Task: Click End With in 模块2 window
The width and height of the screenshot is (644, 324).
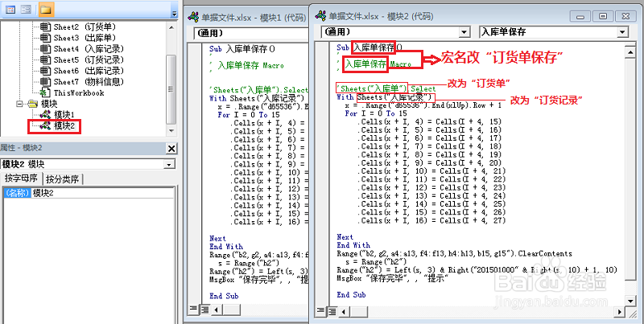Action: pos(353,245)
